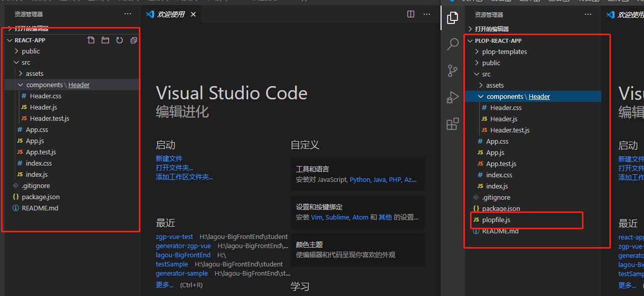Click 新建文件 link in left welcome page
The image size is (644, 296).
click(169, 158)
